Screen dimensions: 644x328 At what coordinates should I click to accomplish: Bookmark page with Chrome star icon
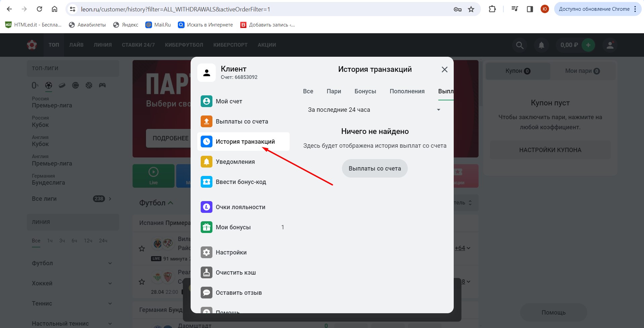(471, 9)
